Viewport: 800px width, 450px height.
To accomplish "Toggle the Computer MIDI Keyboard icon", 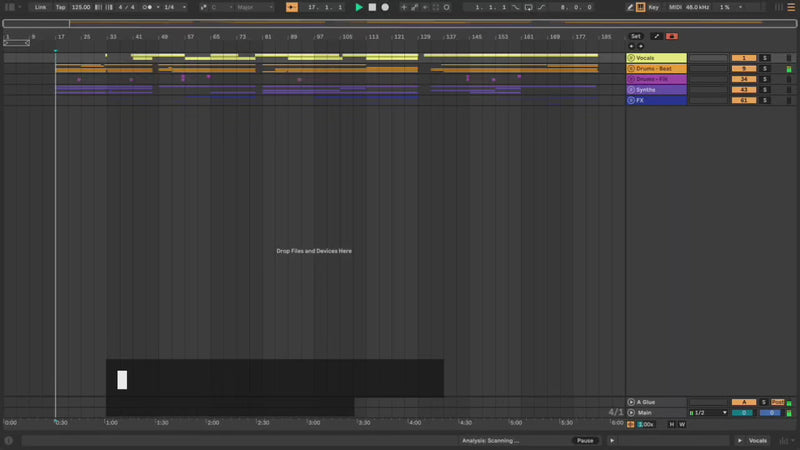I will pyautogui.click(x=641, y=7).
